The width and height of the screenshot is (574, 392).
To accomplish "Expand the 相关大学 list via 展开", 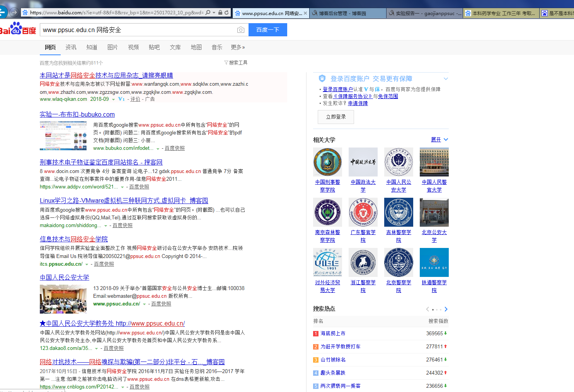I will tap(439, 139).
